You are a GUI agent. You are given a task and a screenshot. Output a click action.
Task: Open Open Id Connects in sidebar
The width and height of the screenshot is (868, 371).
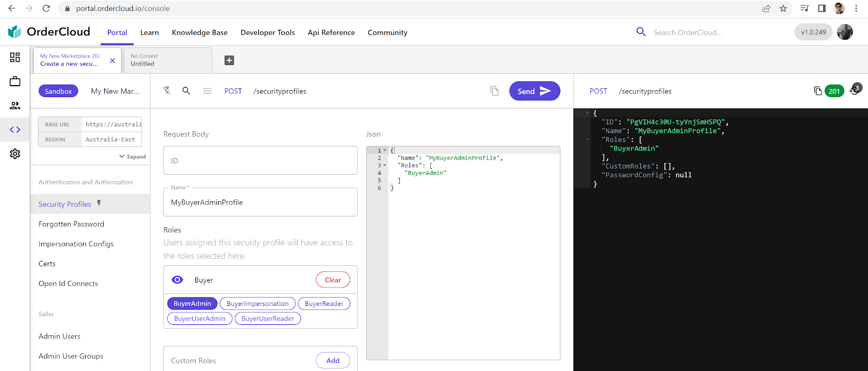[x=68, y=284]
